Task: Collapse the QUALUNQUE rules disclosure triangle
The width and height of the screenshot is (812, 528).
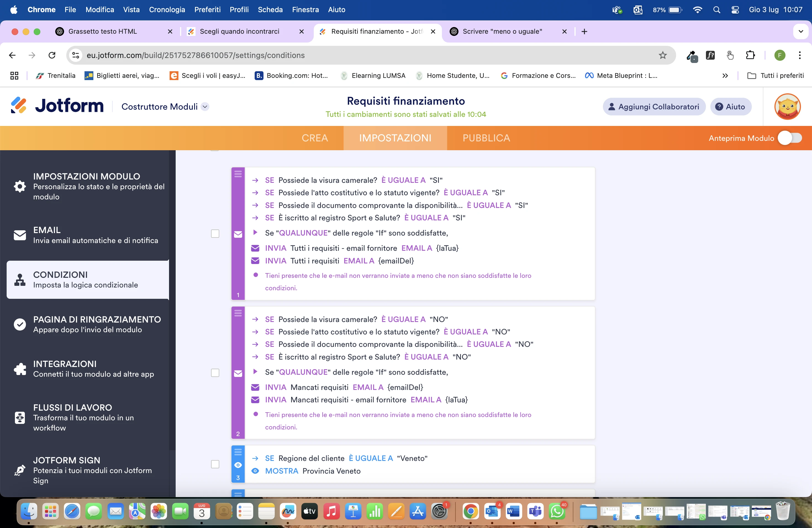Action: tap(256, 233)
